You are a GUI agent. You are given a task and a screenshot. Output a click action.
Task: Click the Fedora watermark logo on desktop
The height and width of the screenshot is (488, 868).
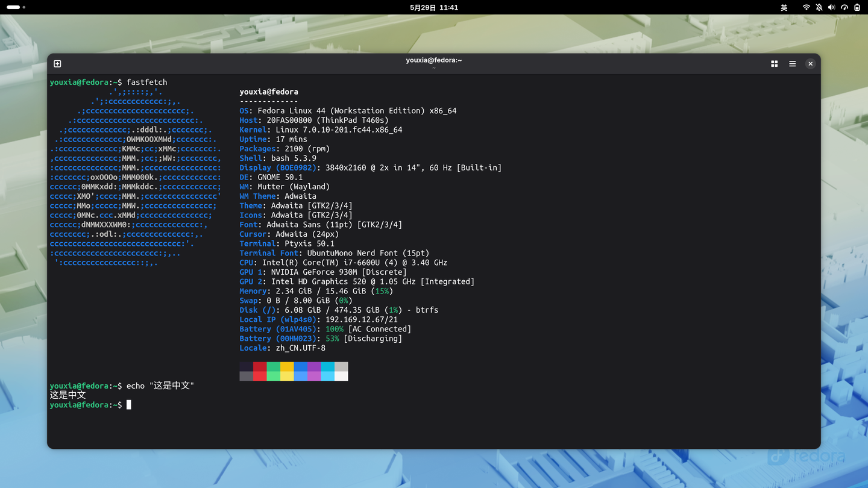806,457
